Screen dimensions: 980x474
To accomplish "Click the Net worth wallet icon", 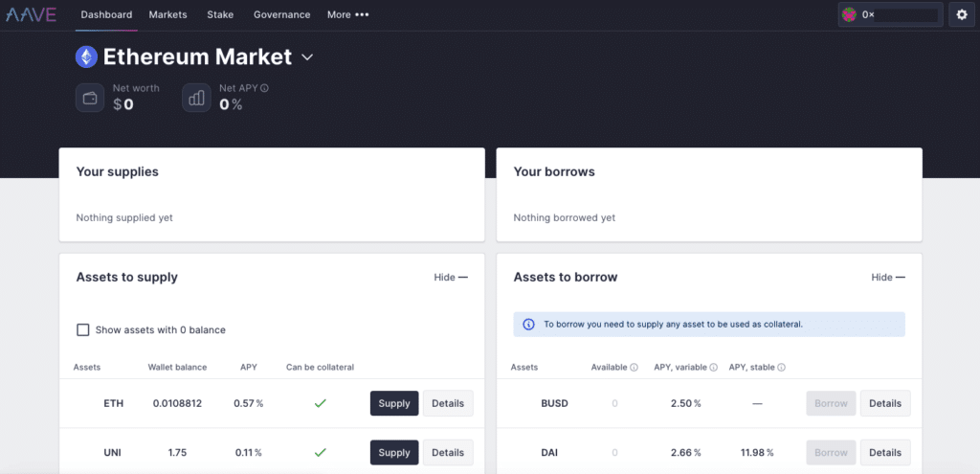I will [90, 99].
